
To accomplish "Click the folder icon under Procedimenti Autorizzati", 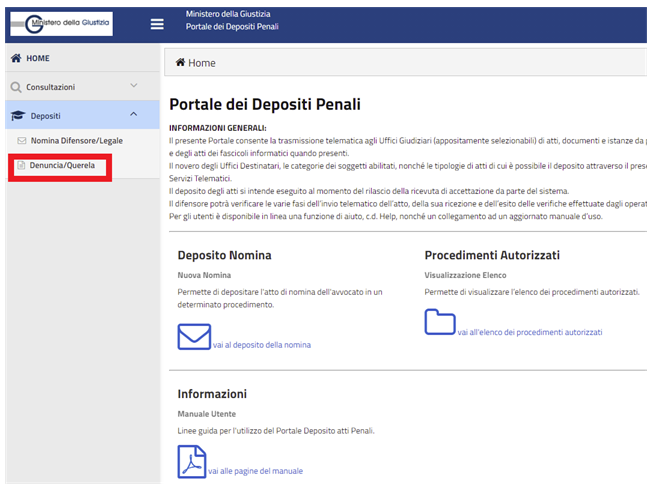I will click(x=439, y=322).
